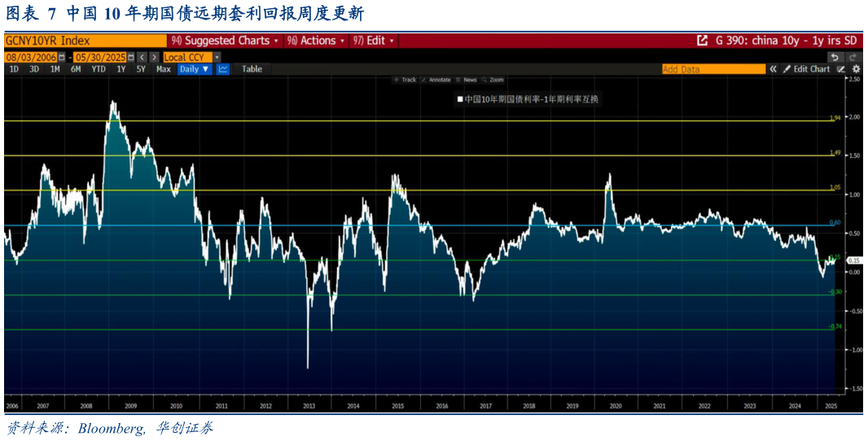Click the redo arrow icon
The image size is (868, 441).
[x=853, y=57]
